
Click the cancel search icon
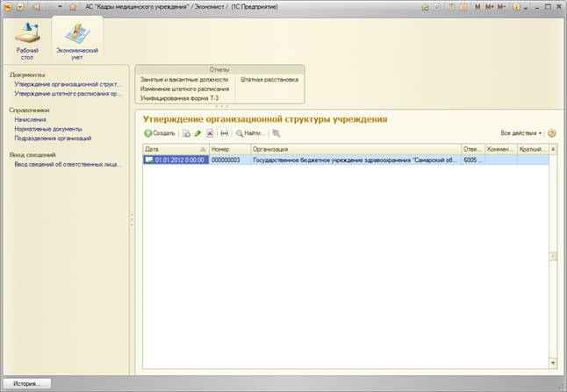click(276, 133)
